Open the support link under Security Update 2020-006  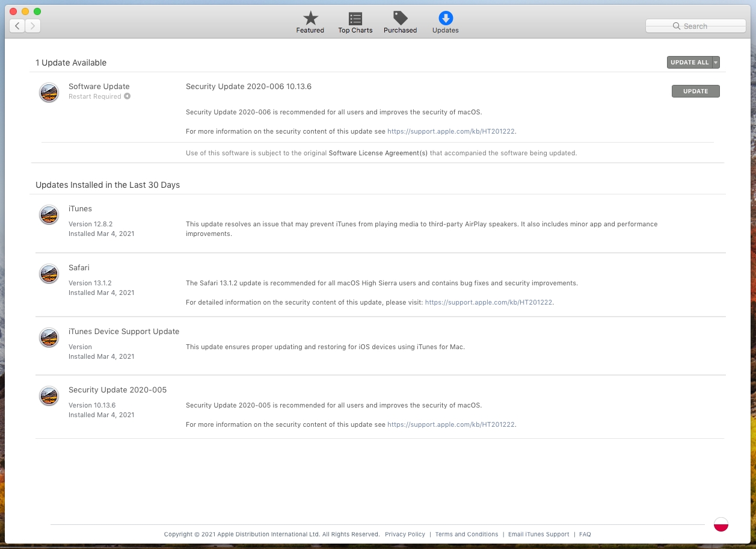pyautogui.click(x=451, y=131)
